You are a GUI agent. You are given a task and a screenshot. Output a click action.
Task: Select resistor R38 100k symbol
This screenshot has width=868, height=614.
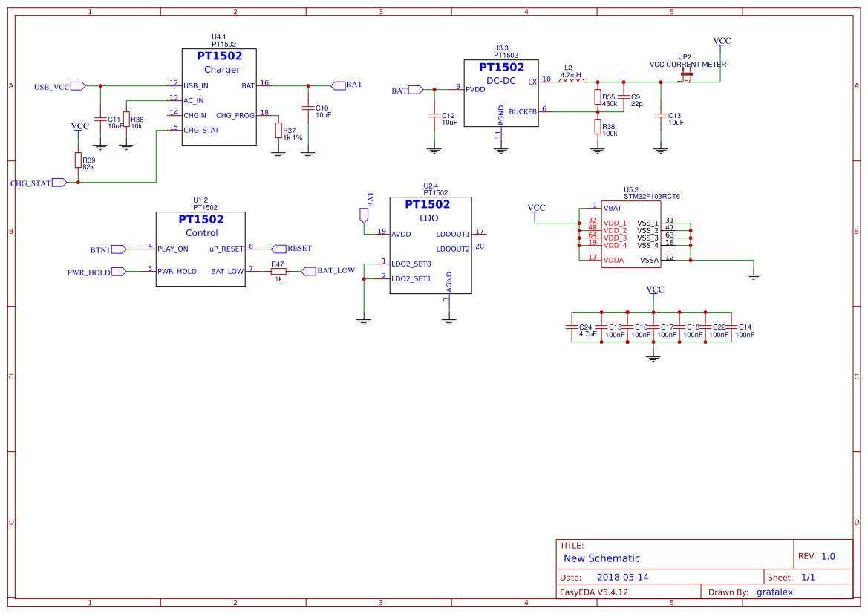(x=598, y=127)
